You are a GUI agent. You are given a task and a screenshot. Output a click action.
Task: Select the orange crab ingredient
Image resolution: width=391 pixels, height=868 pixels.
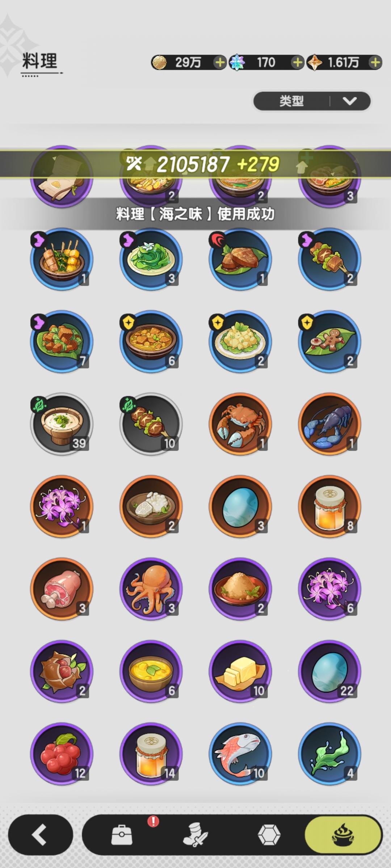pos(240,424)
